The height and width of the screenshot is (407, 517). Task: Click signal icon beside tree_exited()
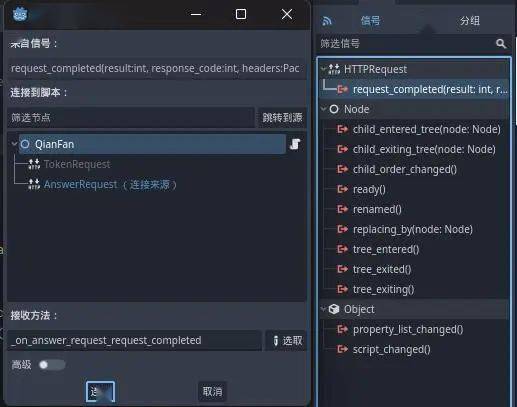coord(342,269)
